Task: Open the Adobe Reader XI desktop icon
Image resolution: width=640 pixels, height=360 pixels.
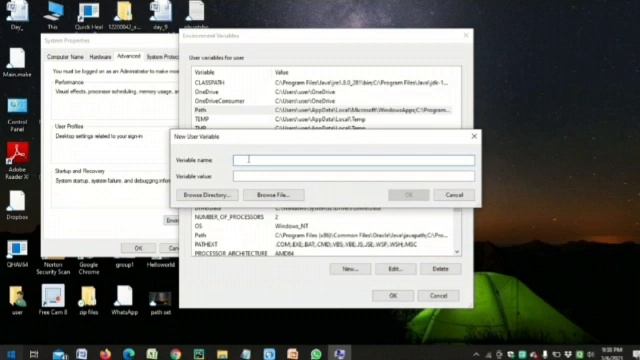Action: coord(17,160)
